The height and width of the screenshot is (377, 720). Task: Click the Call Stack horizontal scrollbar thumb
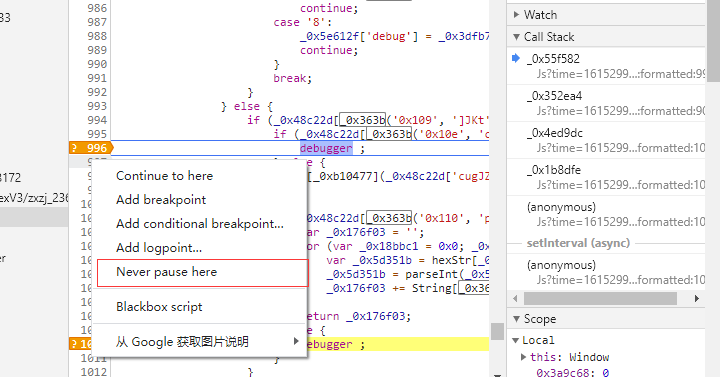point(600,298)
